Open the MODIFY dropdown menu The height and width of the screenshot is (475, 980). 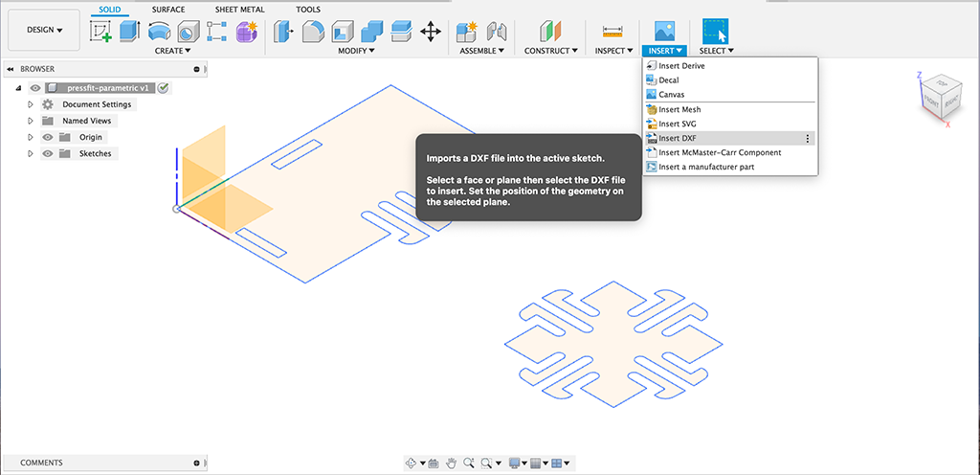(x=356, y=51)
